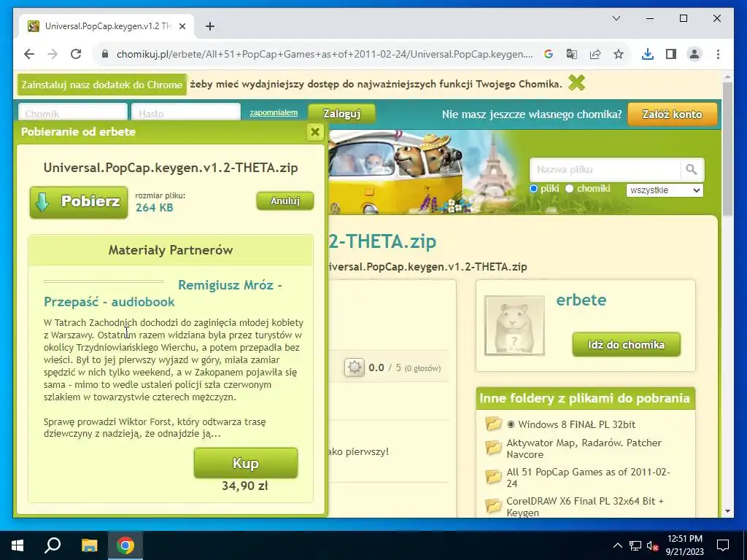The width and height of the screenshot is (747, 560).
Task: Open the zapomniałem link
Action: 274,112
